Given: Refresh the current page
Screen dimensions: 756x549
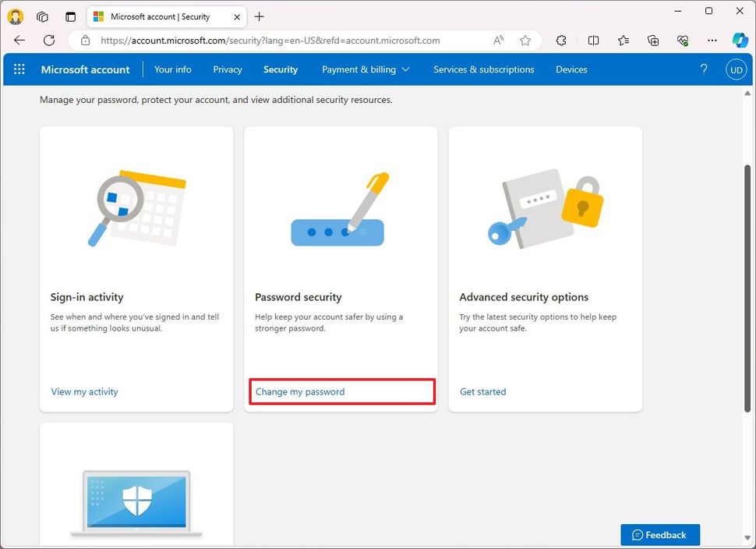Looking at the screenshot, I should click(49, 40).
